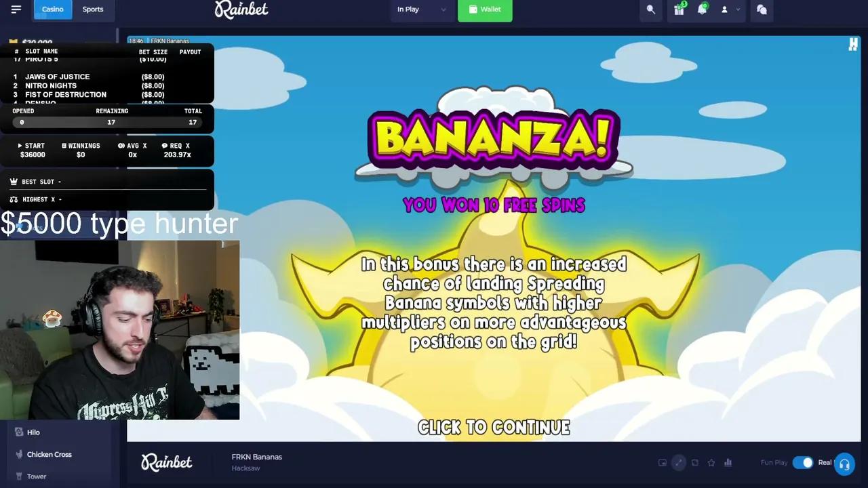868x488 pixels.
Task: Enable picture-in-picture for the game
Action: (x=663, y=463)
